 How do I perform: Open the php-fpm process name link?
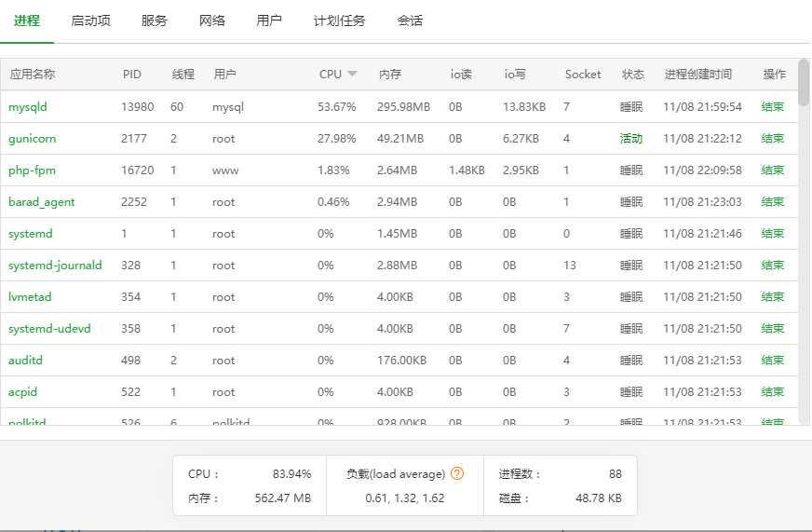(x=32, y=170)
